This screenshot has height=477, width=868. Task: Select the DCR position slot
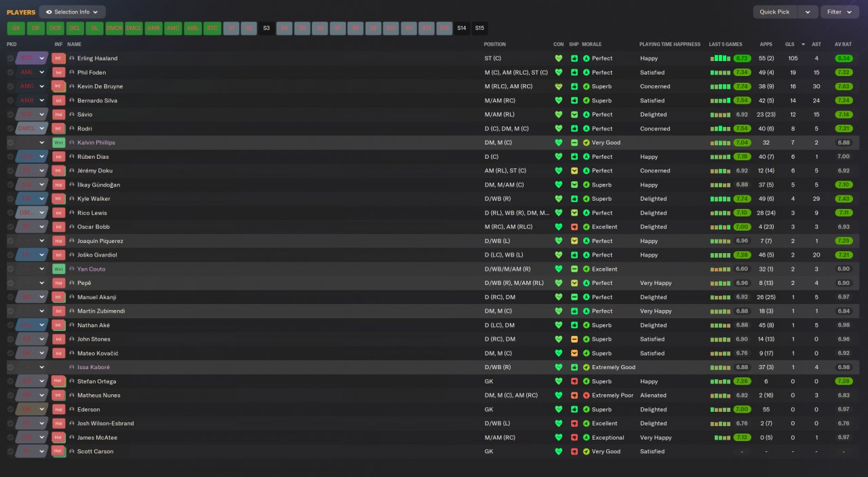[x=55, y=28]
